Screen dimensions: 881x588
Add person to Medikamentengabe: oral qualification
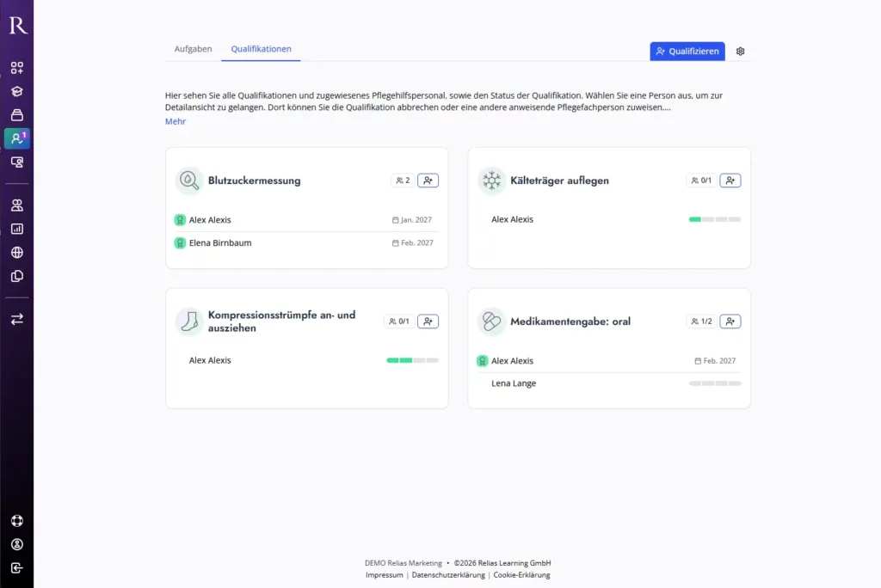coord(730,322)
